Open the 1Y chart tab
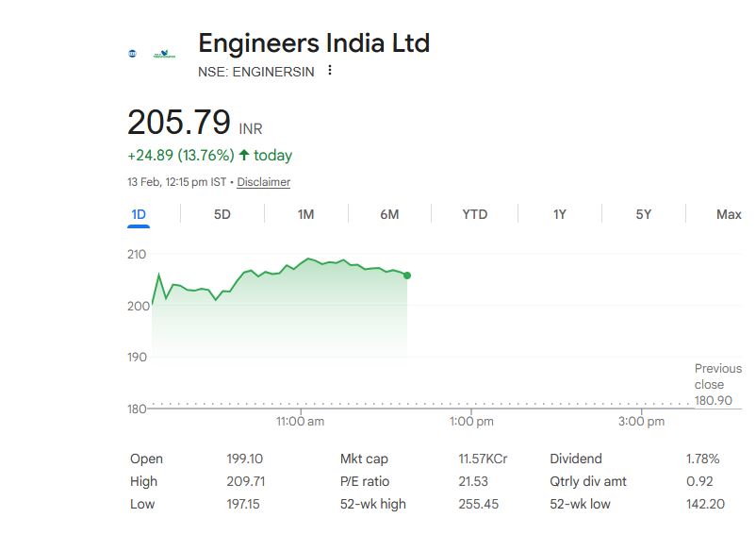The image size is (756, 551). (x=560, y=214)
